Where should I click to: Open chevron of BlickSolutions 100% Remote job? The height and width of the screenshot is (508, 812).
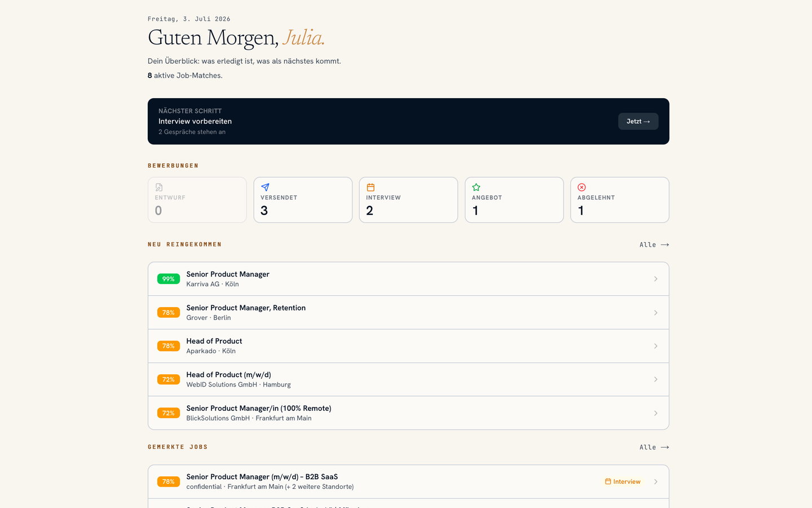655,413
